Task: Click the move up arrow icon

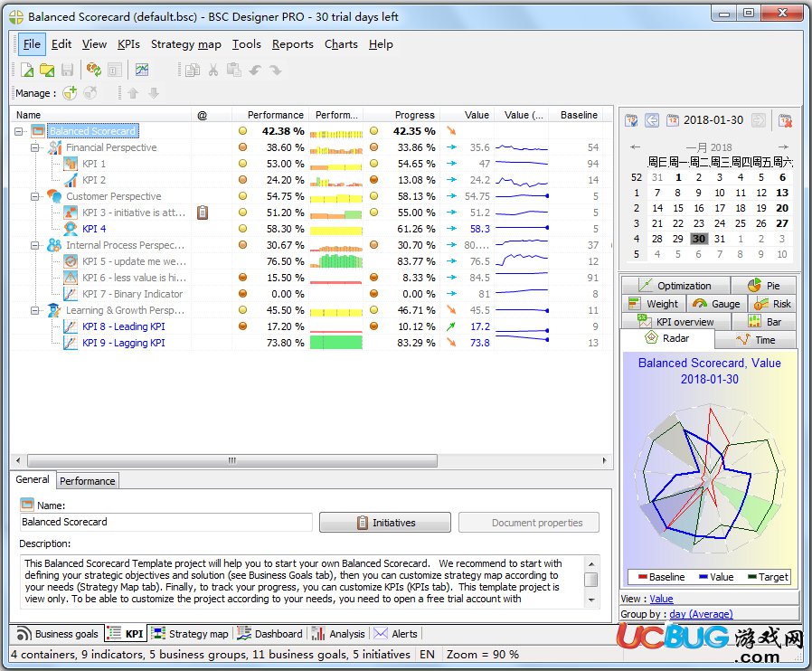Action: coord(133,93)
